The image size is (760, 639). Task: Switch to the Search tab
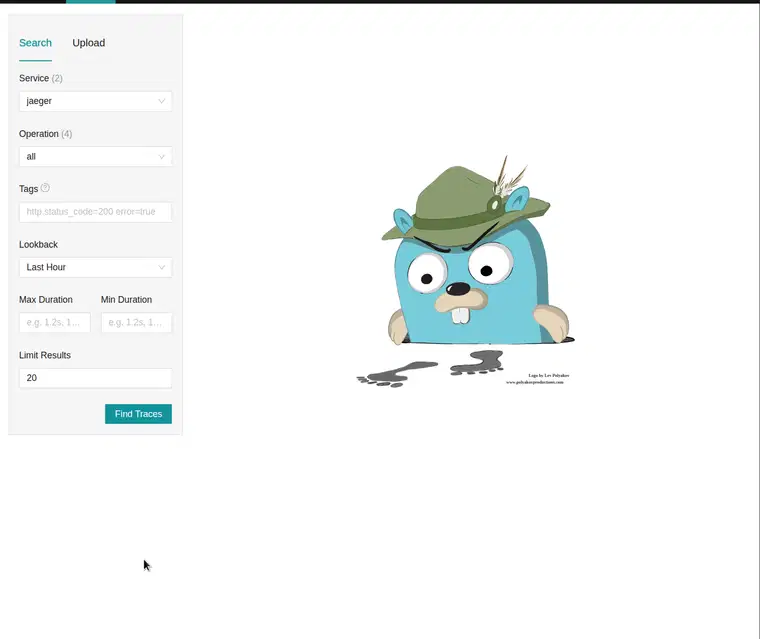[35, 43]
